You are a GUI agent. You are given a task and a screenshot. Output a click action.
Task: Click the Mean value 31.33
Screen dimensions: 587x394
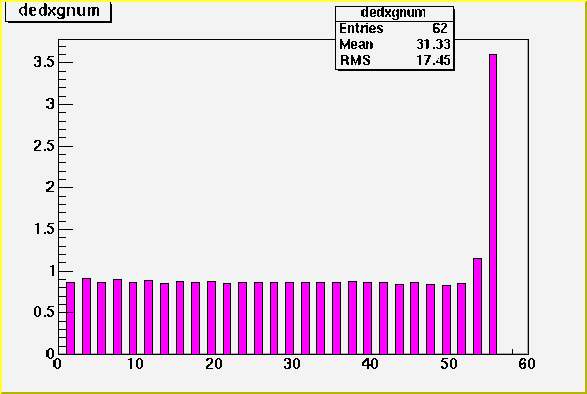(433, 44)
